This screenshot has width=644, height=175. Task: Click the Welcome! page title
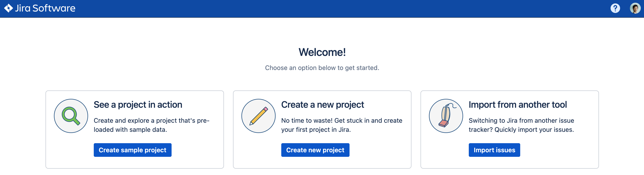point(322,52)
